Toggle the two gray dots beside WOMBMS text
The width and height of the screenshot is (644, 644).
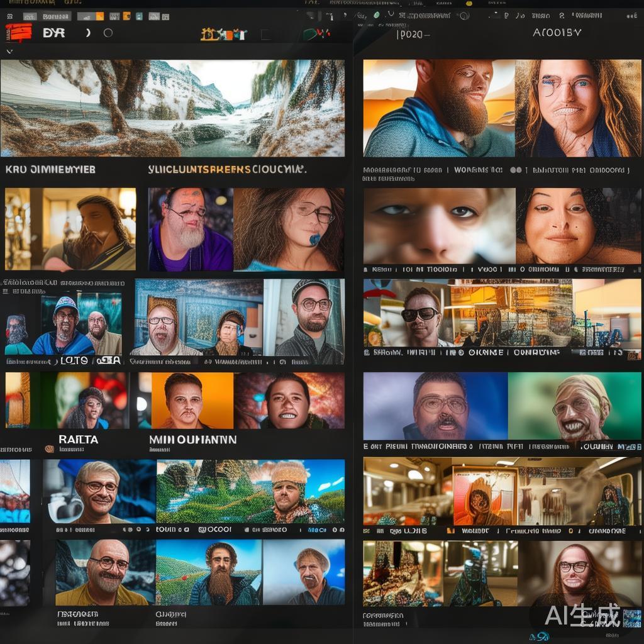pos(515,170)
